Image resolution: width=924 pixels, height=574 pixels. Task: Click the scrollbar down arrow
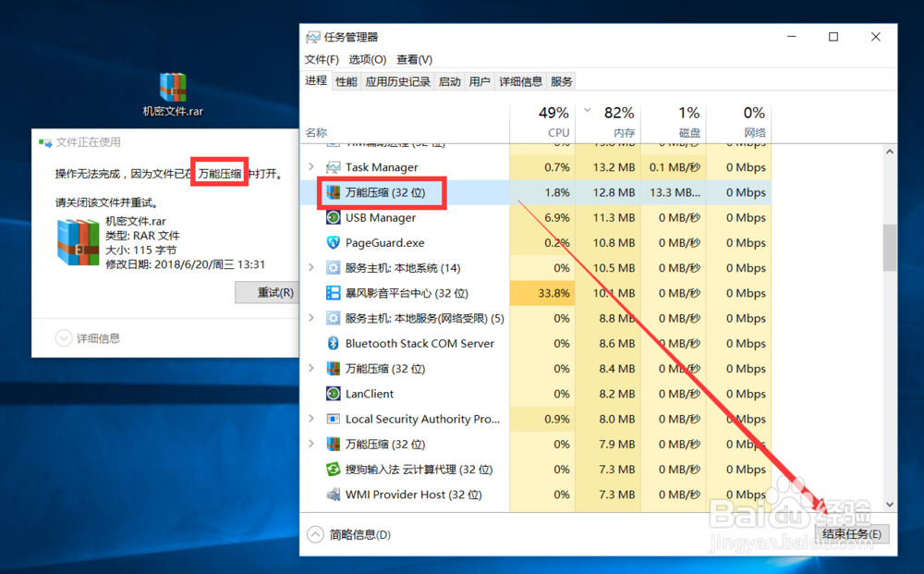[x=890, y=505]
